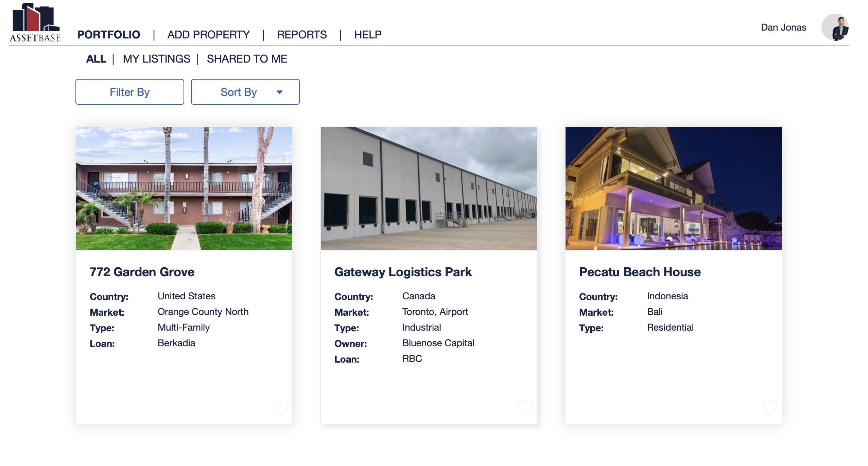The height and width of the screenshot is (466, 868).
Task: Toggle heart on Pecatu Beach House card
Action: (769, 407)
